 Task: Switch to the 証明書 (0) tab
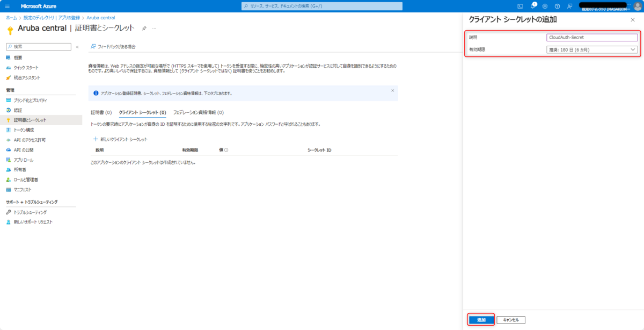(x=101, y=113)
